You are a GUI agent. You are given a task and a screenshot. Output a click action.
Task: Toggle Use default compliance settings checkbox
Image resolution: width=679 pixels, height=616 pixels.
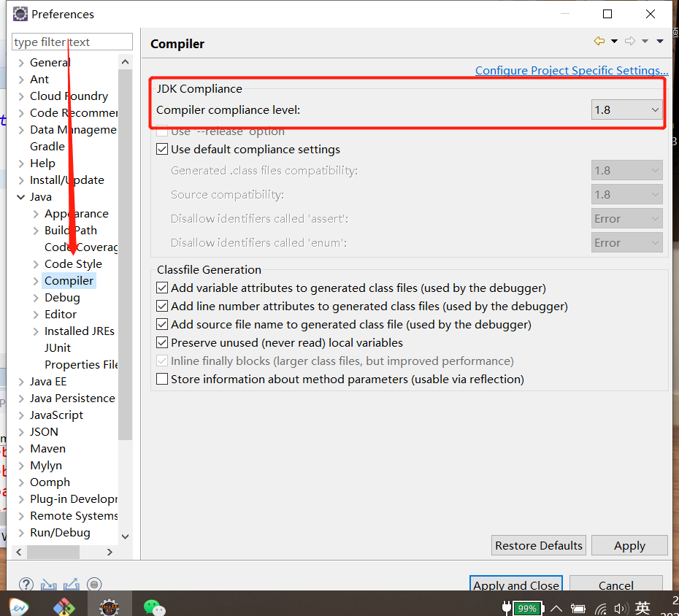(x=162, y=150)
